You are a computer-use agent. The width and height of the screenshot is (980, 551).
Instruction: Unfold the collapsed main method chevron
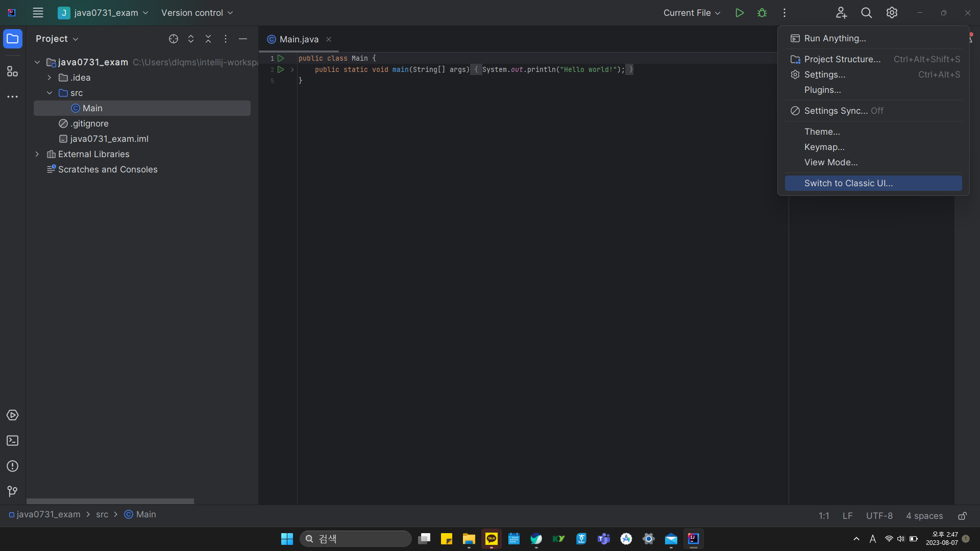coord(292,69)
